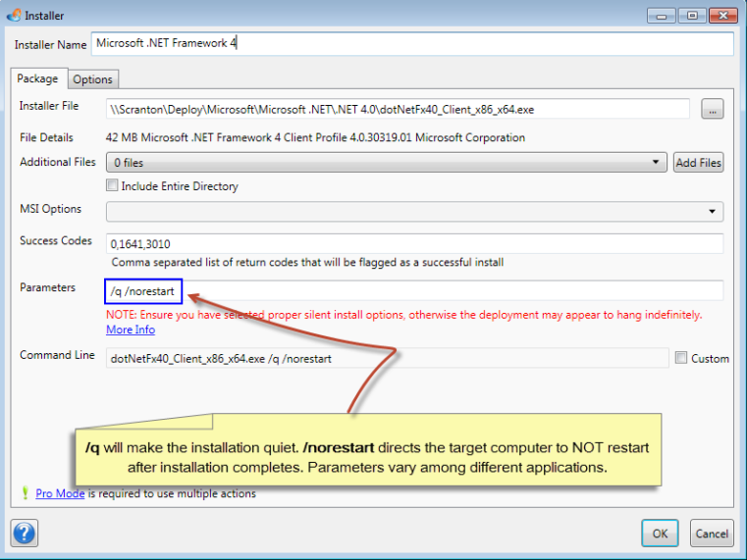This screenshot has width=747, height=560.
Task: Switch to the Options tab
Action: point(92,79)
